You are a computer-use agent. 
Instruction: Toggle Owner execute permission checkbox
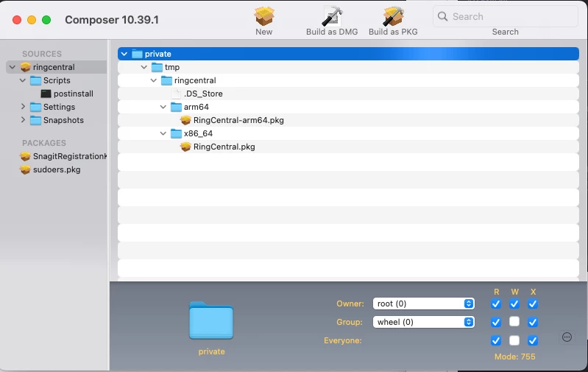pyautogui.click(x=533, y=303)
